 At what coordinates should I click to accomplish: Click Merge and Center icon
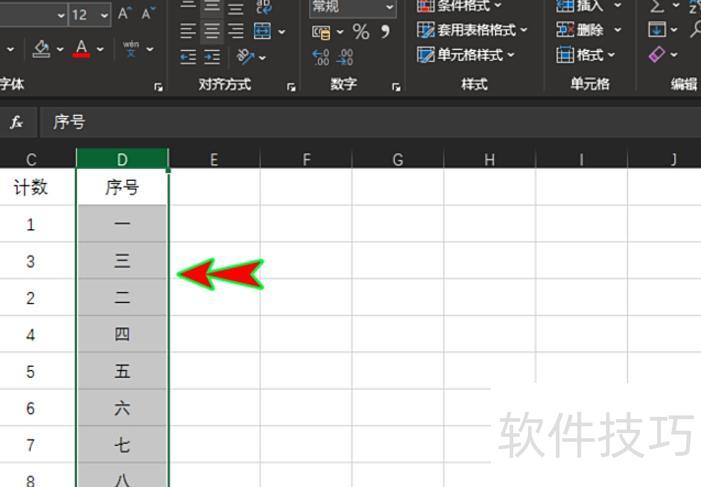tap(262, 31)
